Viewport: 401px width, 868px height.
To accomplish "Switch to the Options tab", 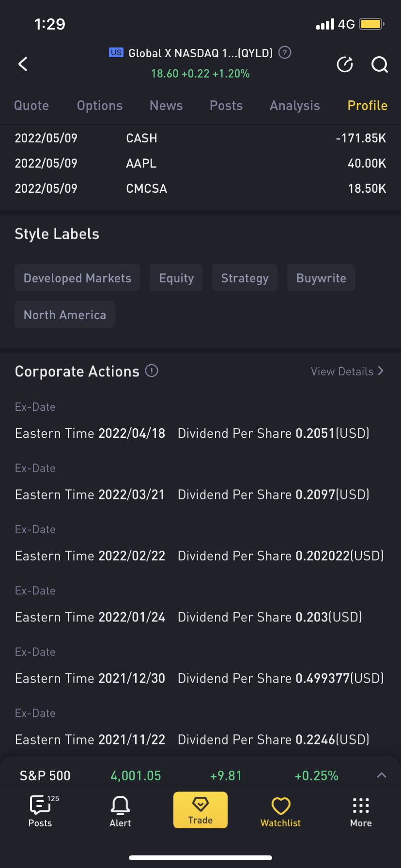I will [x=100, y=106].
